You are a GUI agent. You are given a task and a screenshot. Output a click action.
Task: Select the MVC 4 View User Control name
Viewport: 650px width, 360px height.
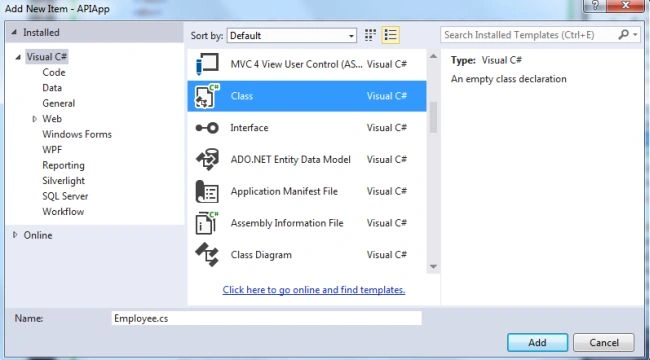coord(297,64)
